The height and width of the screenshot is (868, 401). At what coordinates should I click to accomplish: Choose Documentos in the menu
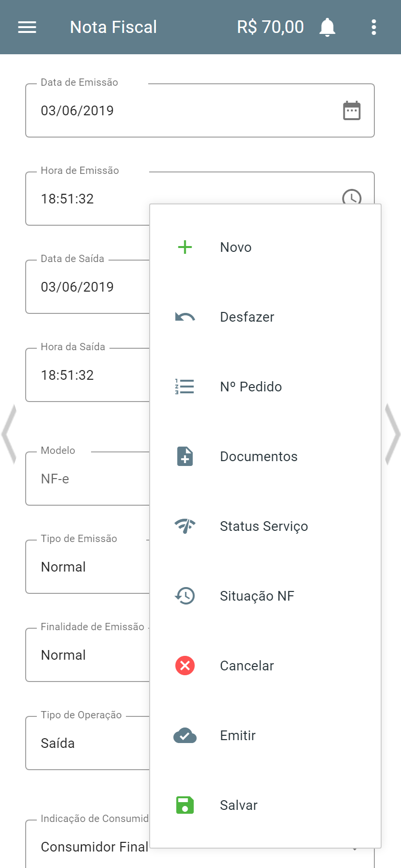259,456
